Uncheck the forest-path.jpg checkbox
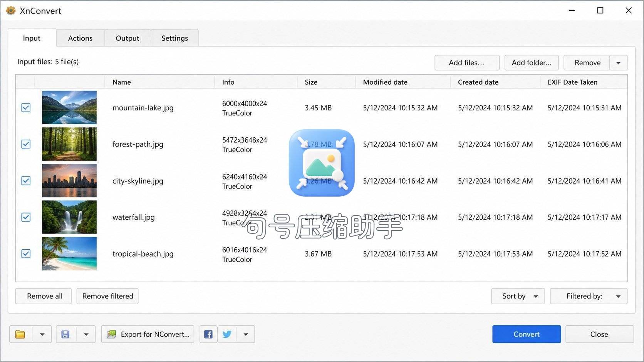 [x=26, y=144]
